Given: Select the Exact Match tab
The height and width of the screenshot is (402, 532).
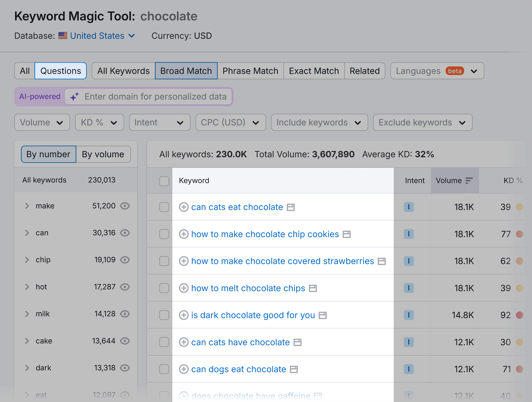Looking at the screenshot, I should [x=314, y=71].
